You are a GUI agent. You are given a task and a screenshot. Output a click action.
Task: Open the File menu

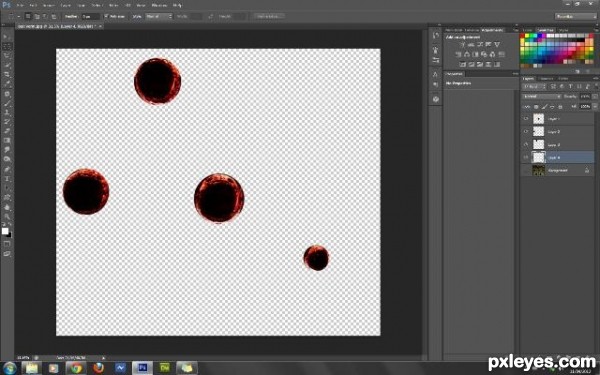(20, 5)
